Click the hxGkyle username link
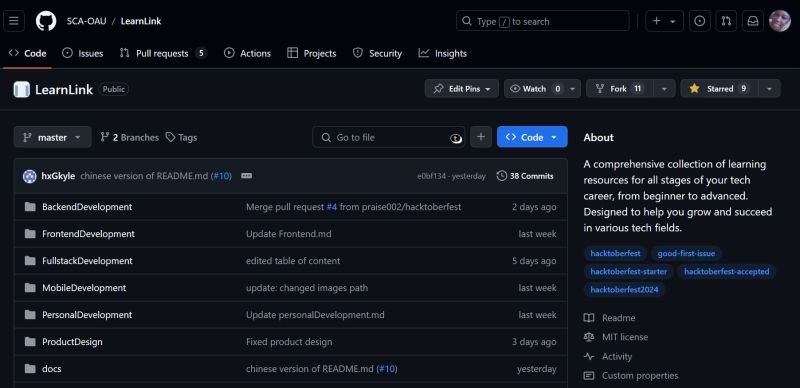 coord(58,176)
